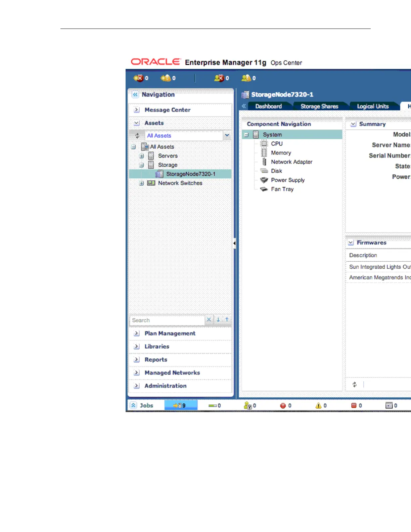Collapse the Summary section
The image size is (411, 532).
pos(353,124)
